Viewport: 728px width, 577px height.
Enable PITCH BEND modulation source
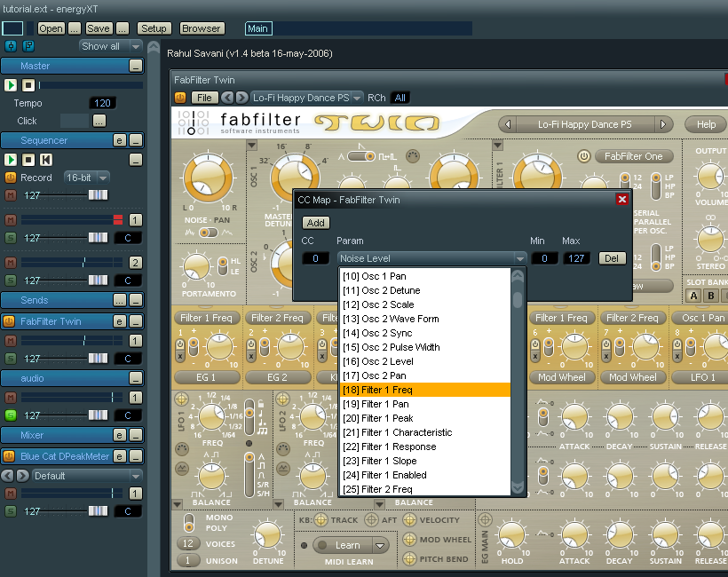pyautogui.click(x=409, y=559)
